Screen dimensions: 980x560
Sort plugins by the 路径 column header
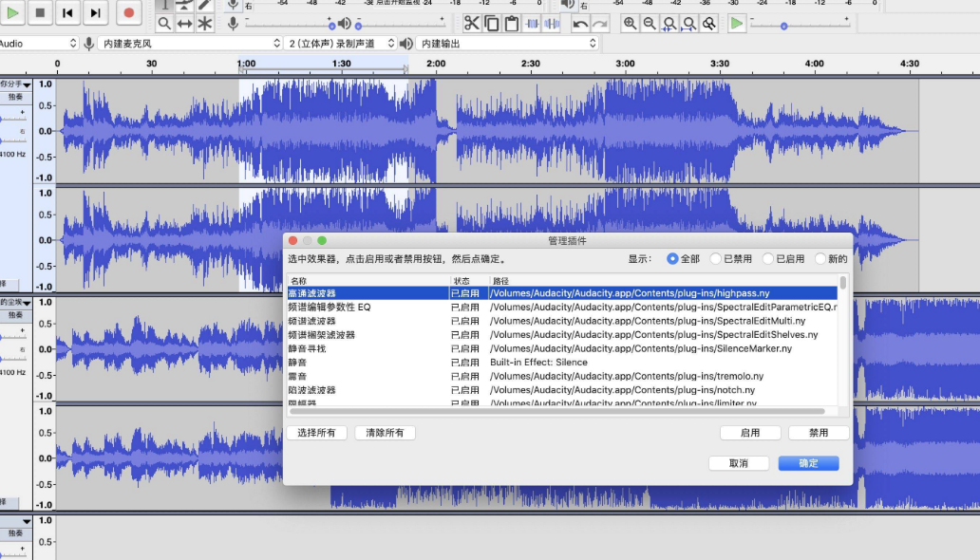point(663,281)
